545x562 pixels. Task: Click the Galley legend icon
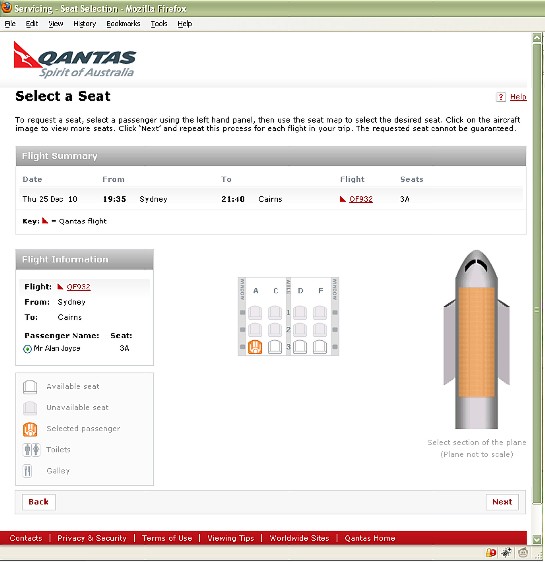[28, 471]
